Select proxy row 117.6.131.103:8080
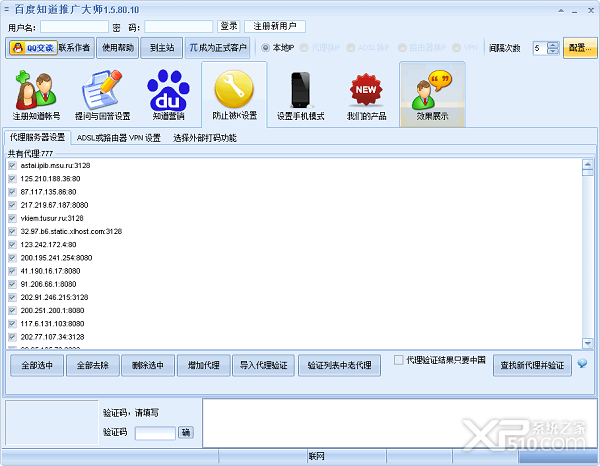The height and width of the screenshot is (466, 600). 52,324
